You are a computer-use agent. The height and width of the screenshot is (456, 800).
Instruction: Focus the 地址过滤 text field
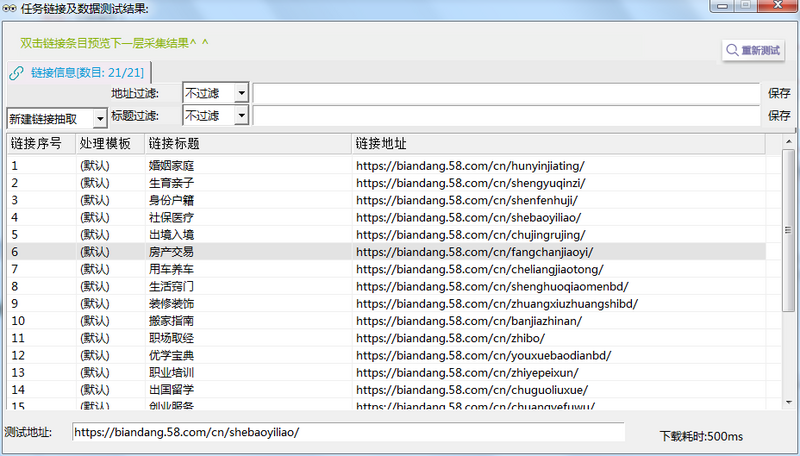click(506, 93)
